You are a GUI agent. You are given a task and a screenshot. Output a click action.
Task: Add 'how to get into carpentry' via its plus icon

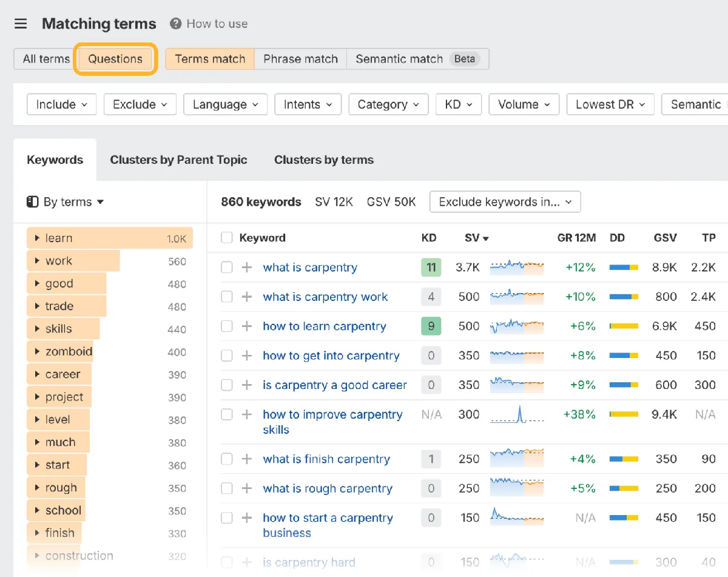246,356
